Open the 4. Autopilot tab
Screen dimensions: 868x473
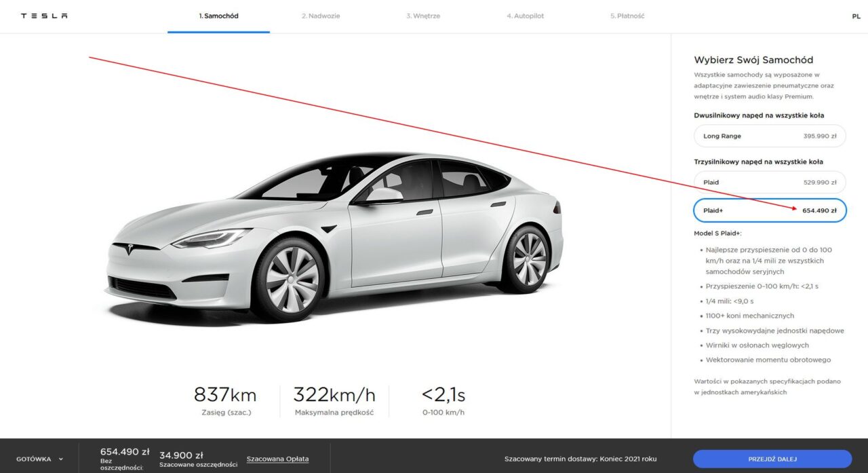525,16
